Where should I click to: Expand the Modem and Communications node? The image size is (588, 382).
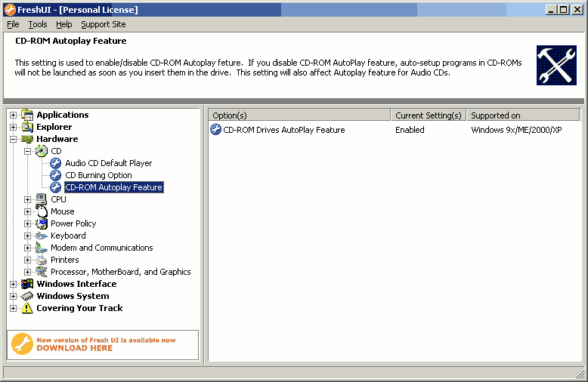(27, 248)
